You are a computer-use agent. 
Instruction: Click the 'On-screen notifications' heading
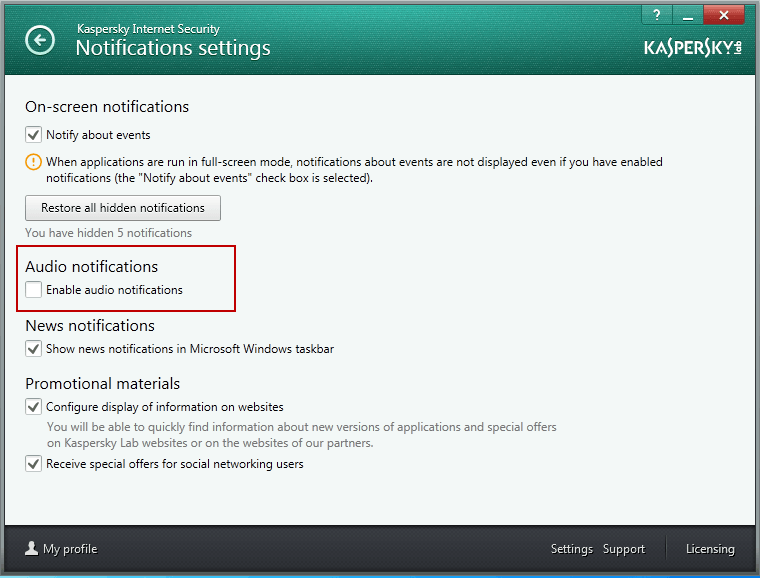point(107,107)
